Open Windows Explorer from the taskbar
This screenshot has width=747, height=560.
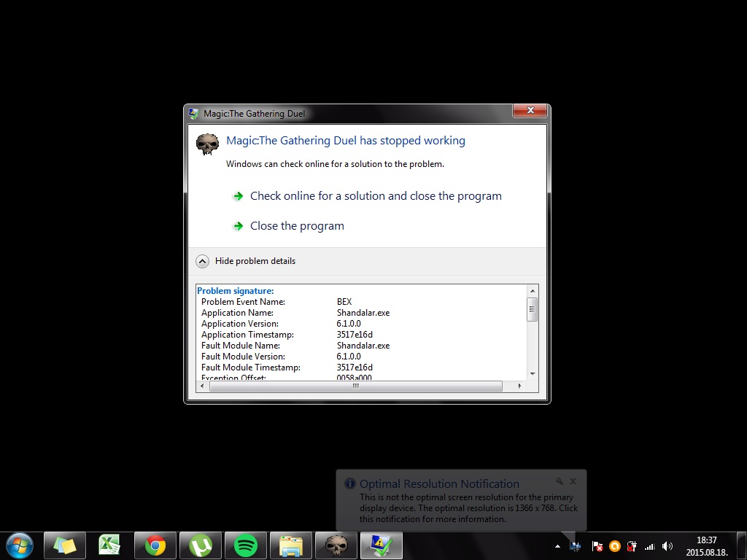tap(291, 545)
